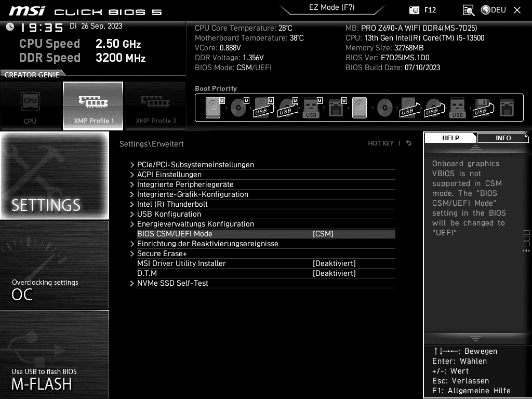Change the D.T.M [Deaktiviert] value

coord(334,273)
